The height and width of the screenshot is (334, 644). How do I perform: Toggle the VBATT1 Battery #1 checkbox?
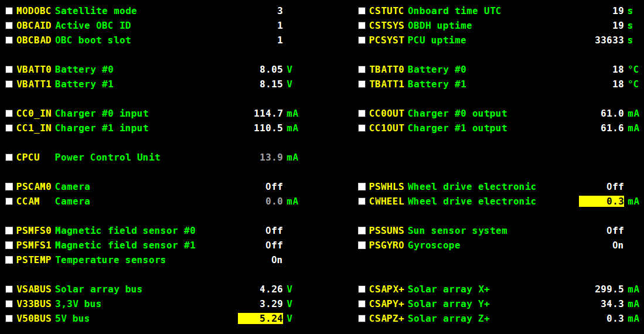coord(9,84)
